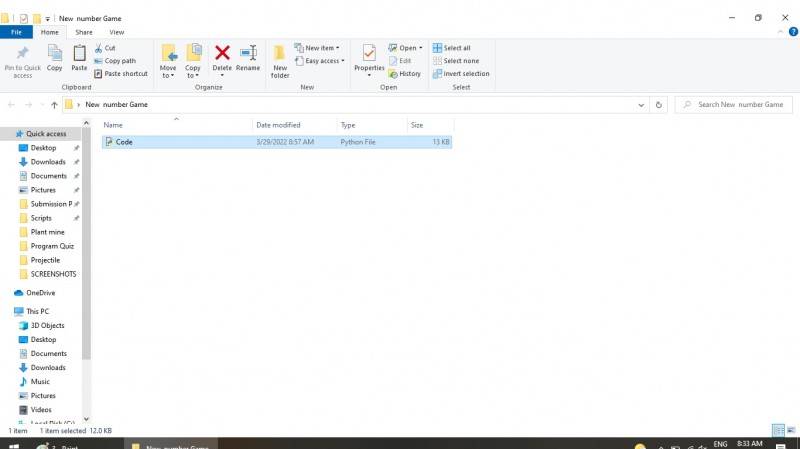Open the Easy access dropdown
The image size is (800, 449).
pyautogui.click(x=324, y=61)
